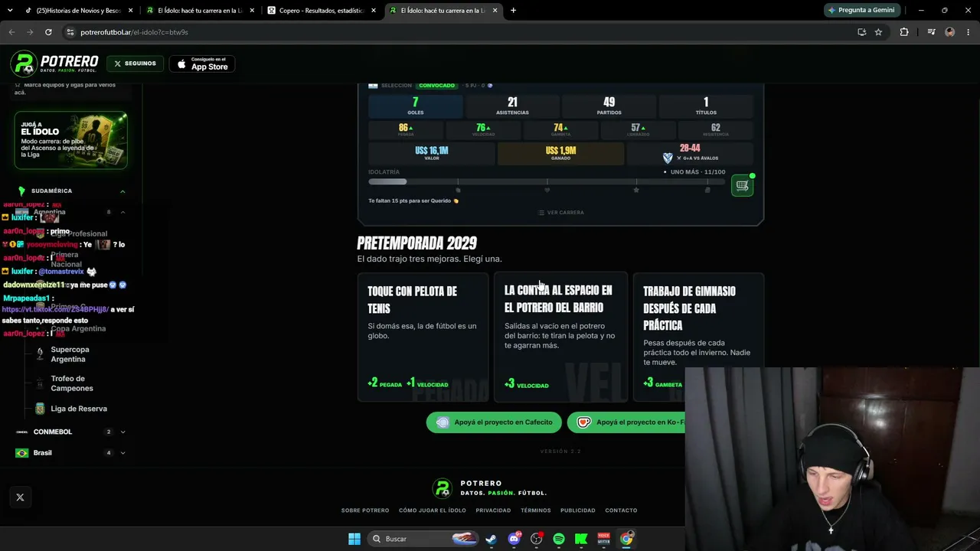Open Términos footer link
The width and height of the screenshot is (980, 551).
pyautogui.click(x=536, y=510)
